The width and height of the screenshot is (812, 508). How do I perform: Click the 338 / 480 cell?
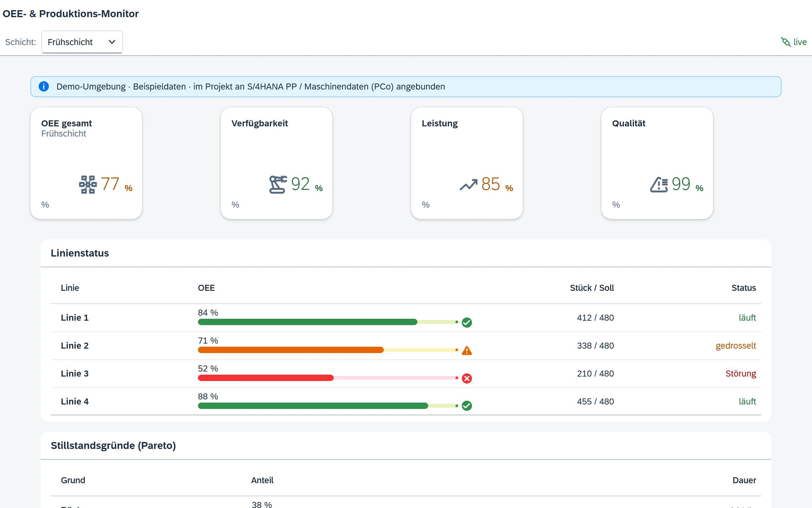pos(595,345)
